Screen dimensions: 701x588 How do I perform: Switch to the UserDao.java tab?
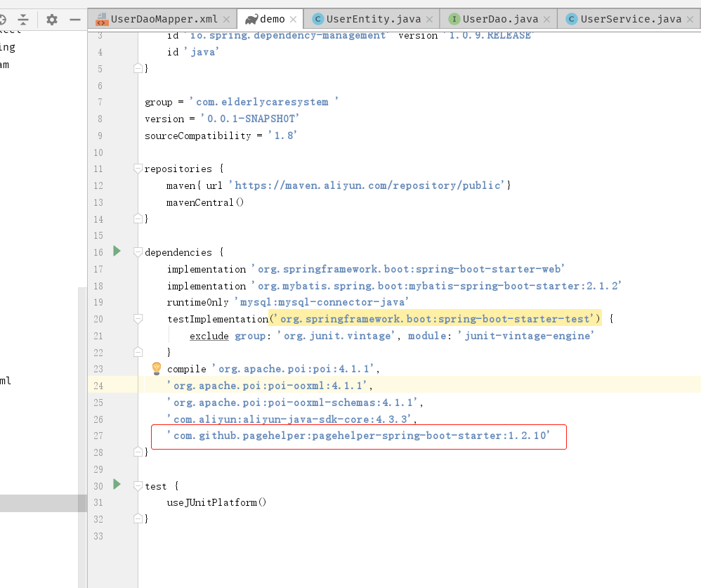click(500, 19)
